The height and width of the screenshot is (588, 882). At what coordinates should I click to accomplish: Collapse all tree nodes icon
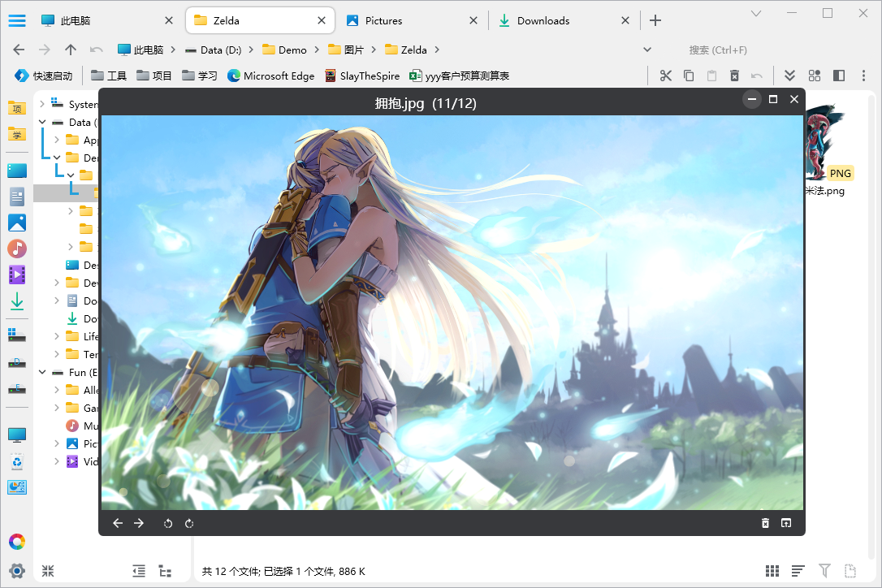point(48,571)
